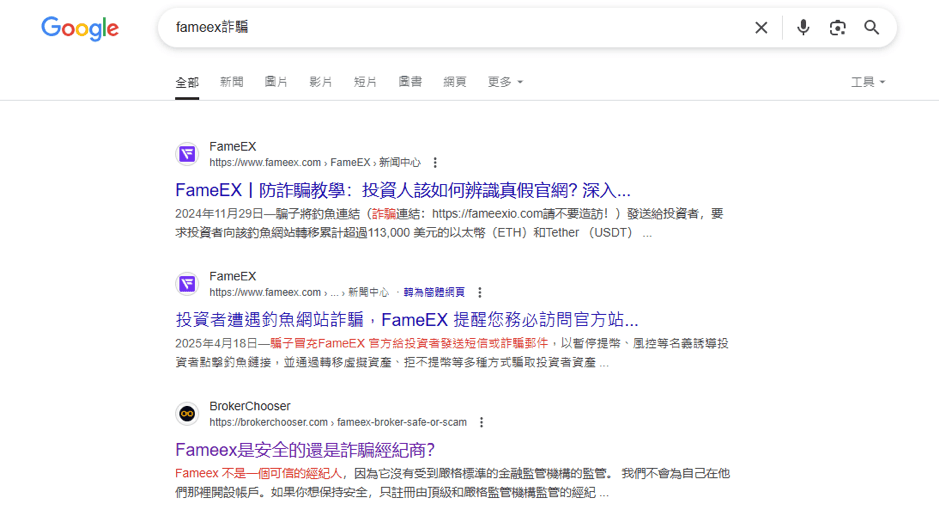Click the first FameEX result favicon

(x=187, y=154)
